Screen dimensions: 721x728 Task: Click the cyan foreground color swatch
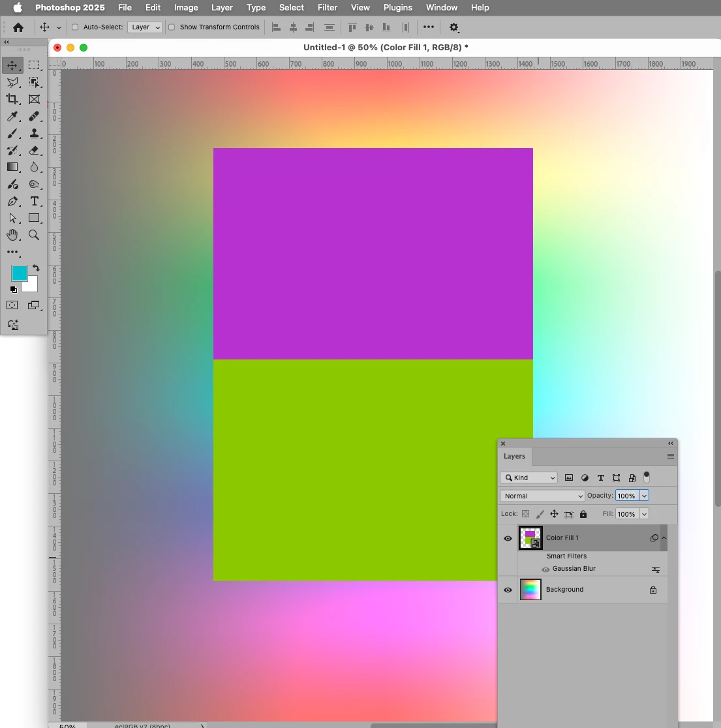click(19, 273)
